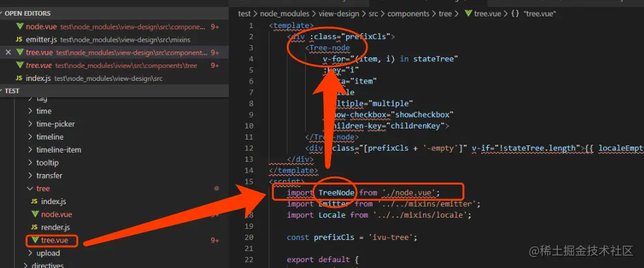The height and width of the screenshot is (268, 644).
Task: Expand the time folder
Action: click(31, 111)
